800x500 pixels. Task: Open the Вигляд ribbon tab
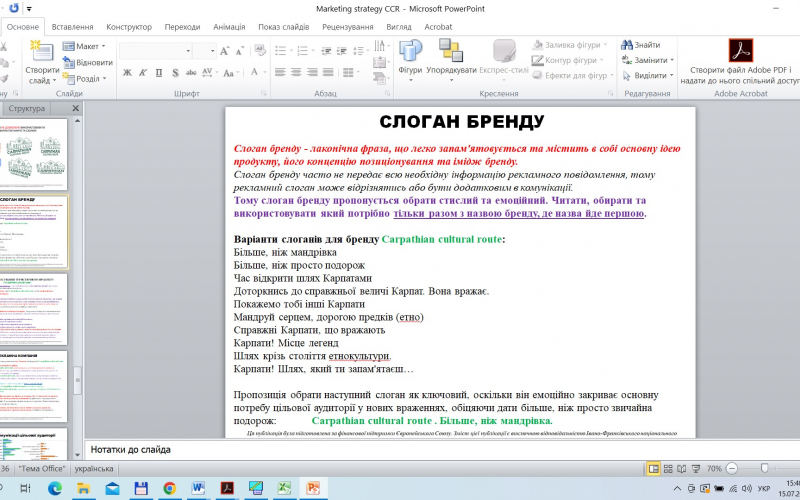coord(399,27)
